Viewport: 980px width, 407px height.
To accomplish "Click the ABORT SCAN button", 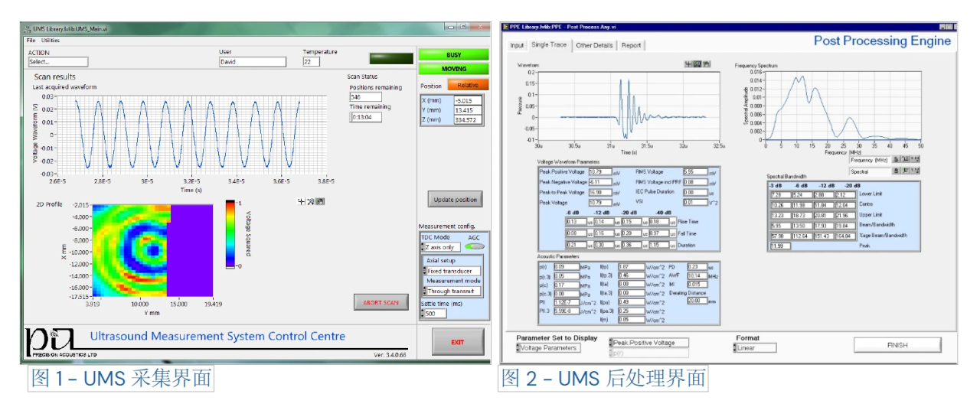I will click(x=381, y=302).
